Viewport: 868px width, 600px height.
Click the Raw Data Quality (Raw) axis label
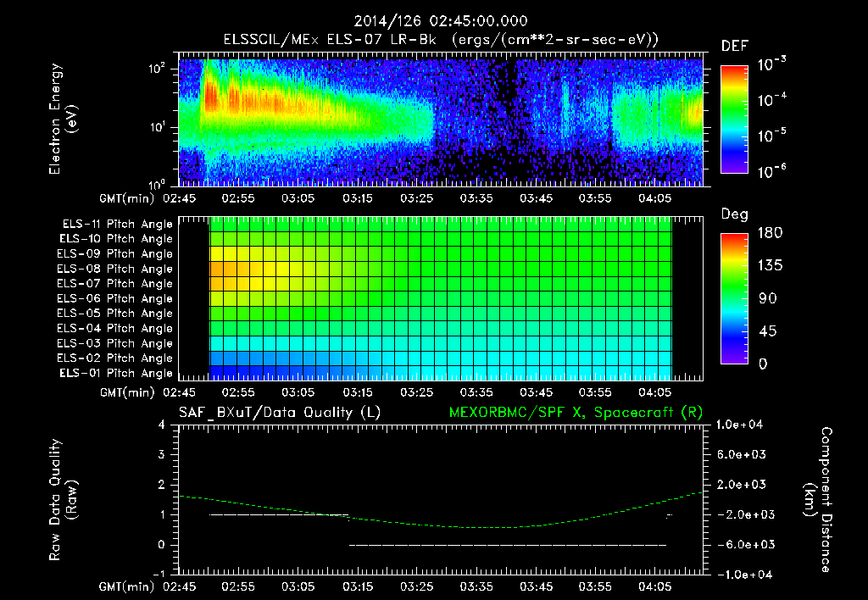tap(63, 500)
